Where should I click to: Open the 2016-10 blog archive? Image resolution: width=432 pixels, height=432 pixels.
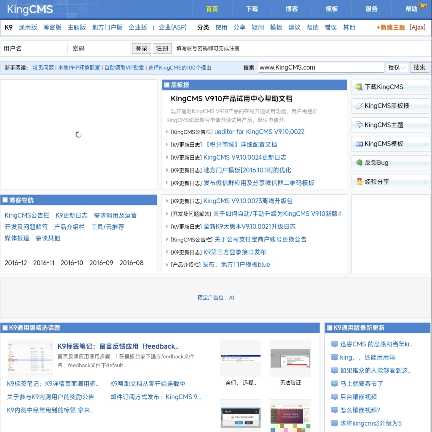(72, 263)
